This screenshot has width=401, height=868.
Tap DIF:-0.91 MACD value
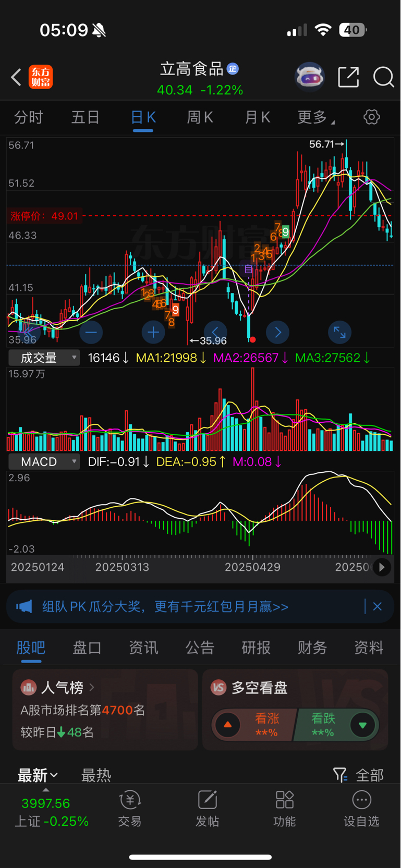[118, 462]
